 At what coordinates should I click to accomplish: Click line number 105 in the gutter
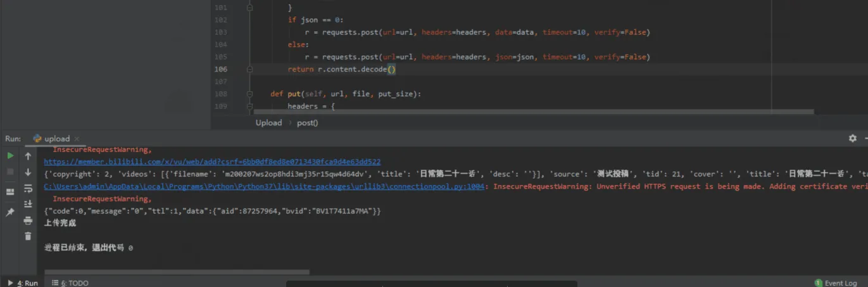[x=220, y=57]
